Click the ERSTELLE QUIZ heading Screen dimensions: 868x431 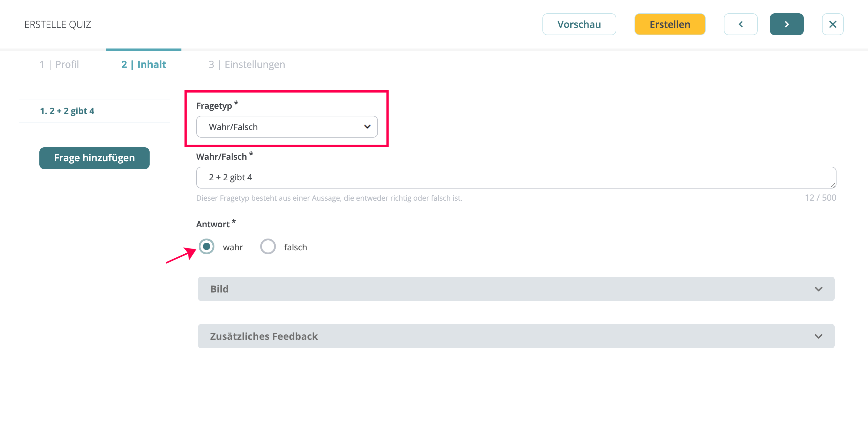point(58,24)
